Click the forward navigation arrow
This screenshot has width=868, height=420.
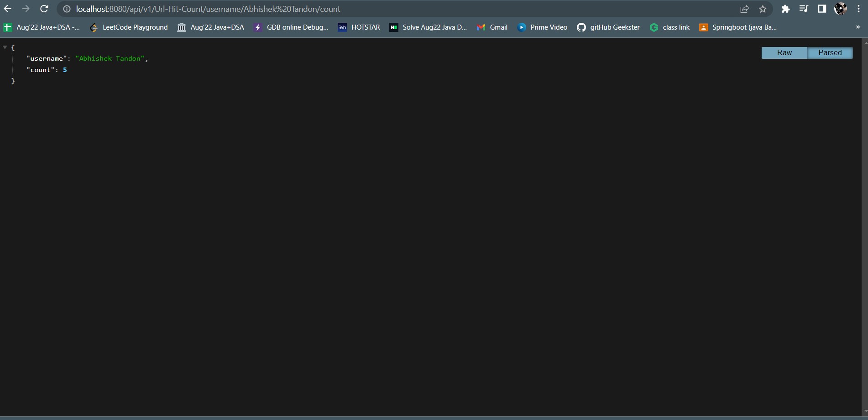(26, 9)
